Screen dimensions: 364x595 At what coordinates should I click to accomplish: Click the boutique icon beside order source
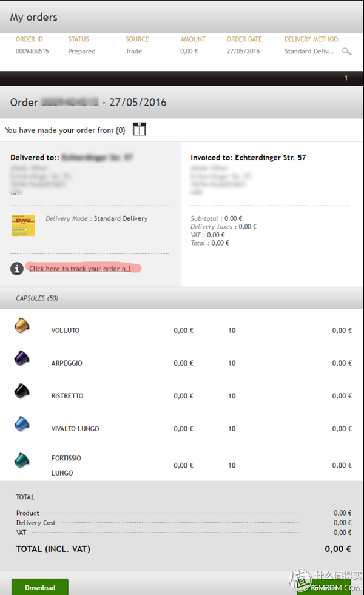point(140,129)
